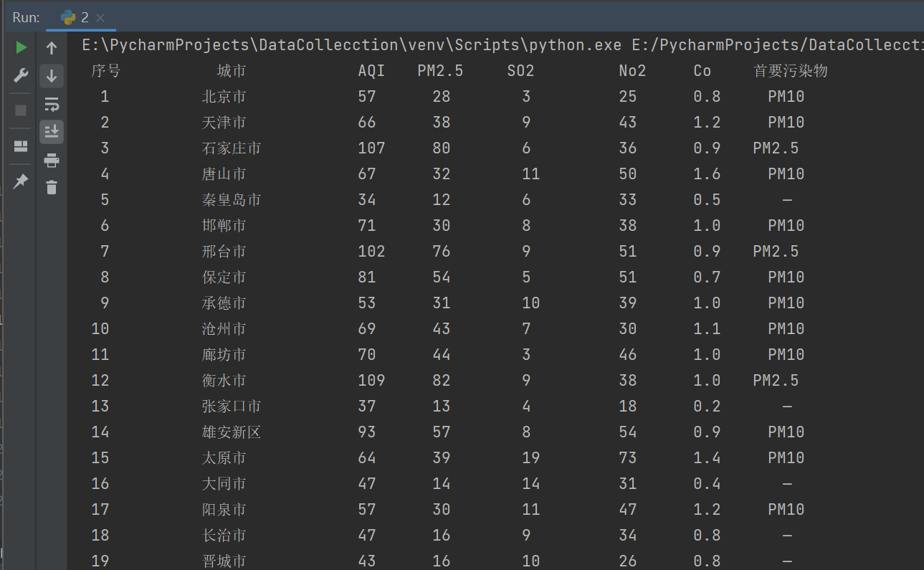The width and height of the screenshot is (924, 570).
Task: Click city name 邯郸市
Action: (224, 226)
